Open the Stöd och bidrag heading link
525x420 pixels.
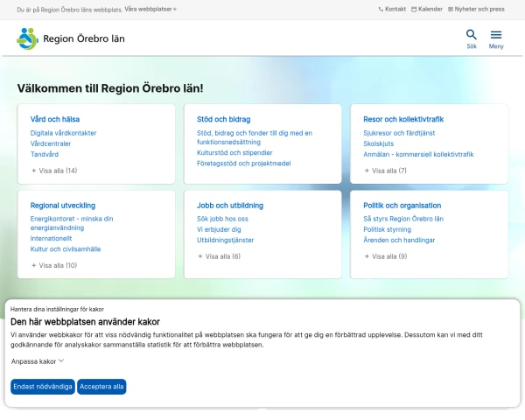(223, 119)
